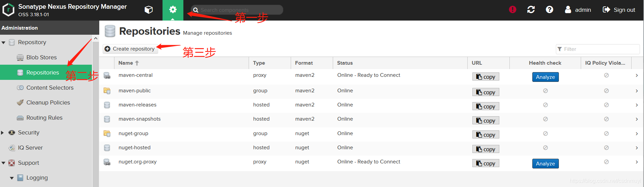Click the maven-central proxy repository icon
644x187 pixels.
tap(107, 75)
